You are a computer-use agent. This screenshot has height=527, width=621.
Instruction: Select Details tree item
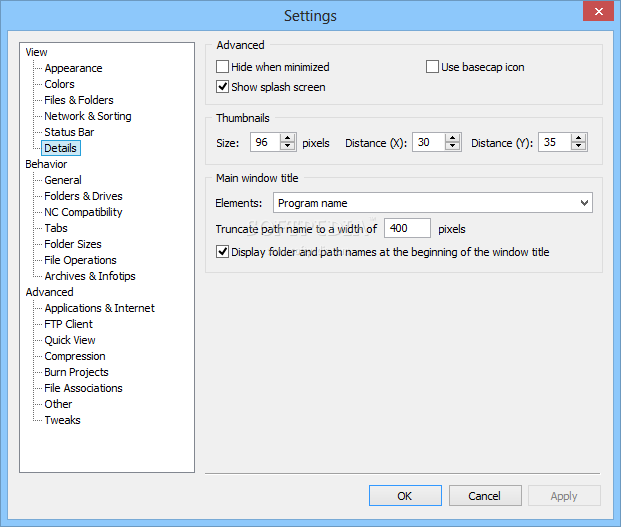(61, 148)
